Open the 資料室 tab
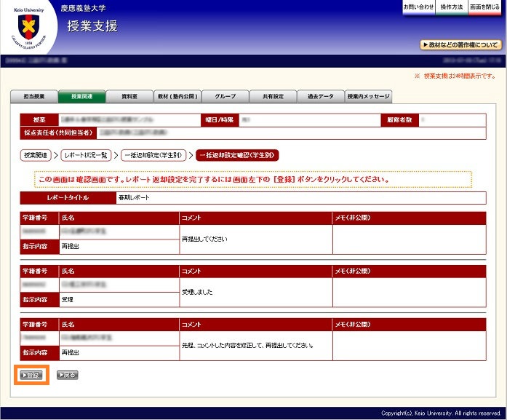 [129, 97]
